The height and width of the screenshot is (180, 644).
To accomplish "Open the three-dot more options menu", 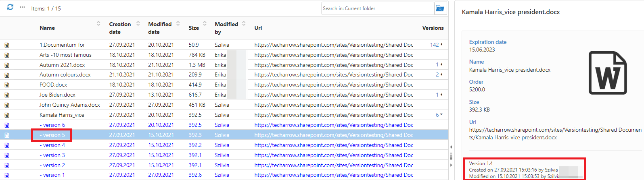I will [22, 7].
